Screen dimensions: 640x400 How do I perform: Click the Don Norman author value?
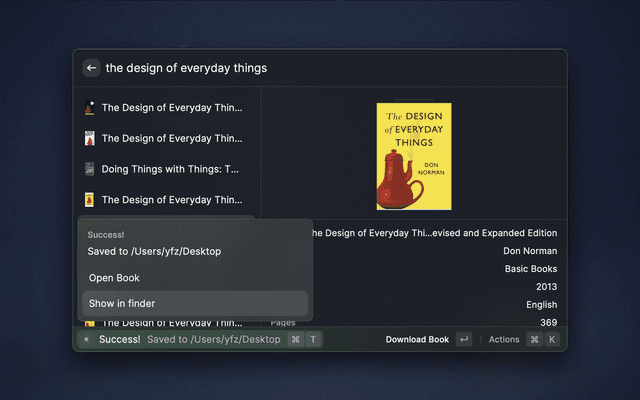pyautogui.click(x=530, y=251)
